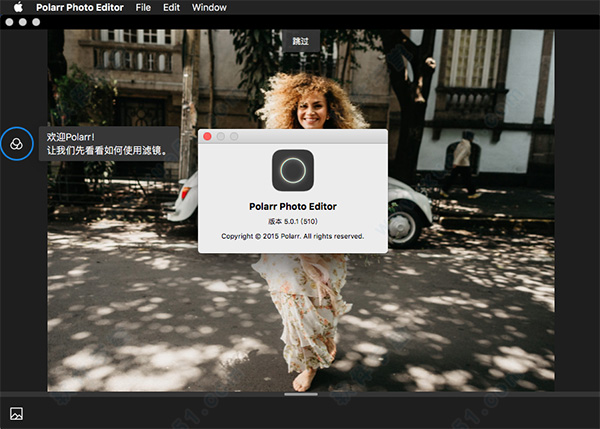Viewport: 600px width, 429px height.
Task: Click the Copyright 2015 Polarr text
Action: (293, 236)
